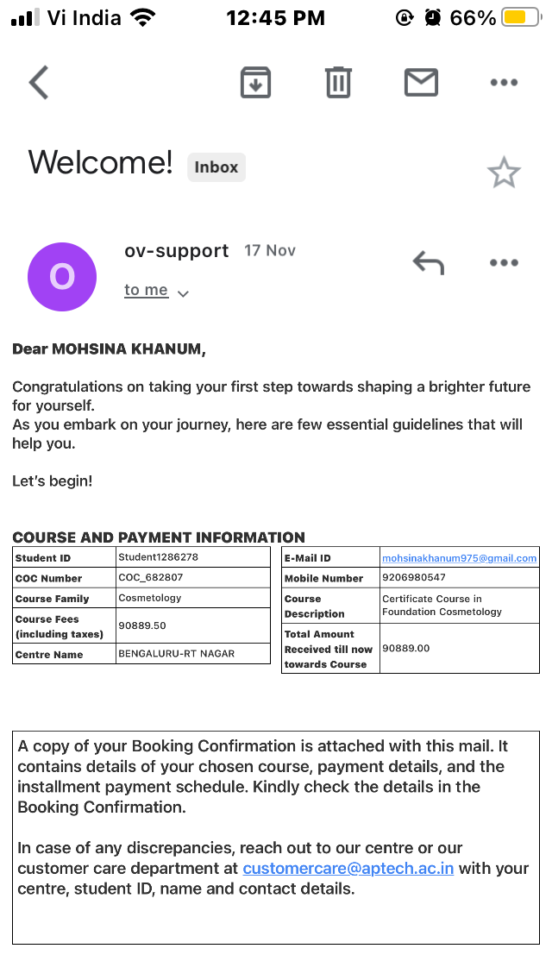Mark email as unread with the envelope icon
The width and height of the screenshot is (552, 980).
421,83
